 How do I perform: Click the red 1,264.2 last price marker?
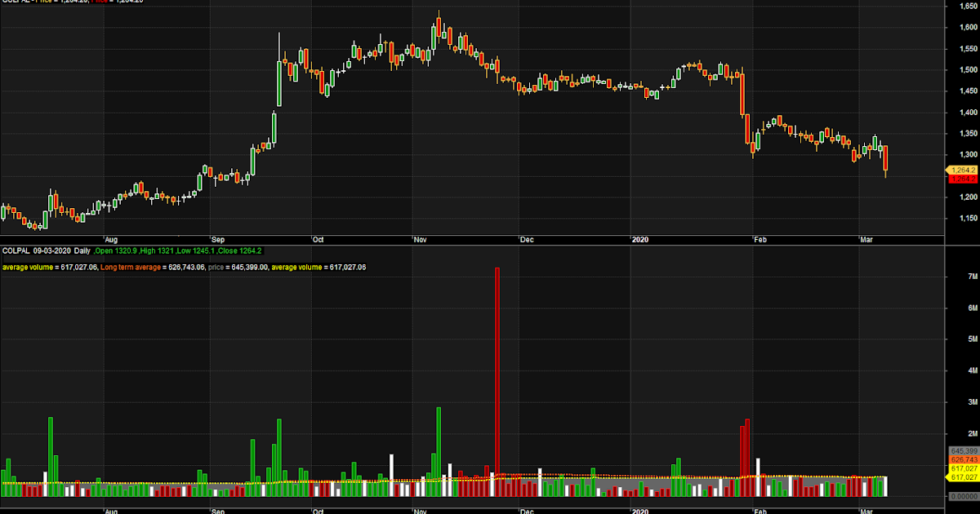click(x=961, y=179)
